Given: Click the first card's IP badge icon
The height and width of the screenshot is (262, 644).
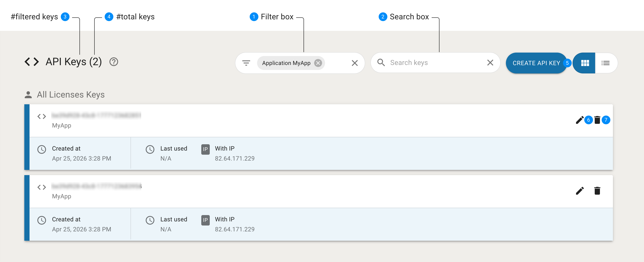Looking at the screenshot, I should (x=205, y=149).
